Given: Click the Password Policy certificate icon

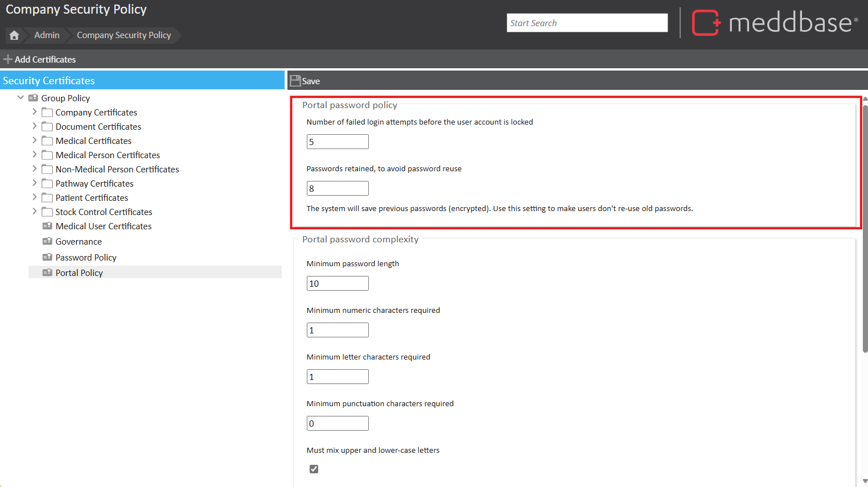Looking at the screenshot, I should [47, 257].
